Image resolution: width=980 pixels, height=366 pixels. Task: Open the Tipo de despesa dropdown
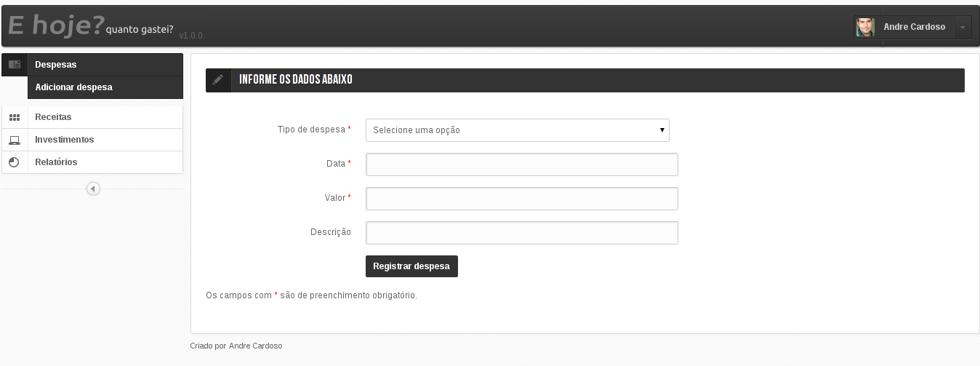[518, 130]
